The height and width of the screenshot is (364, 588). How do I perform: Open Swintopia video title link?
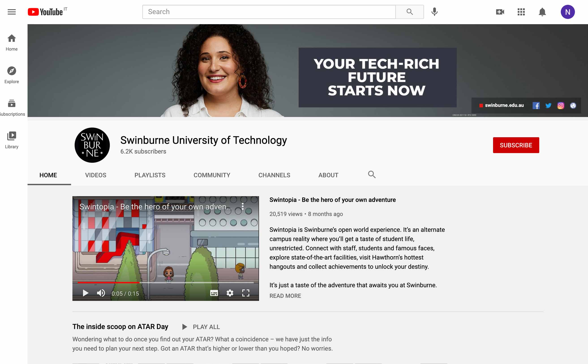click(x=332, y=200)
